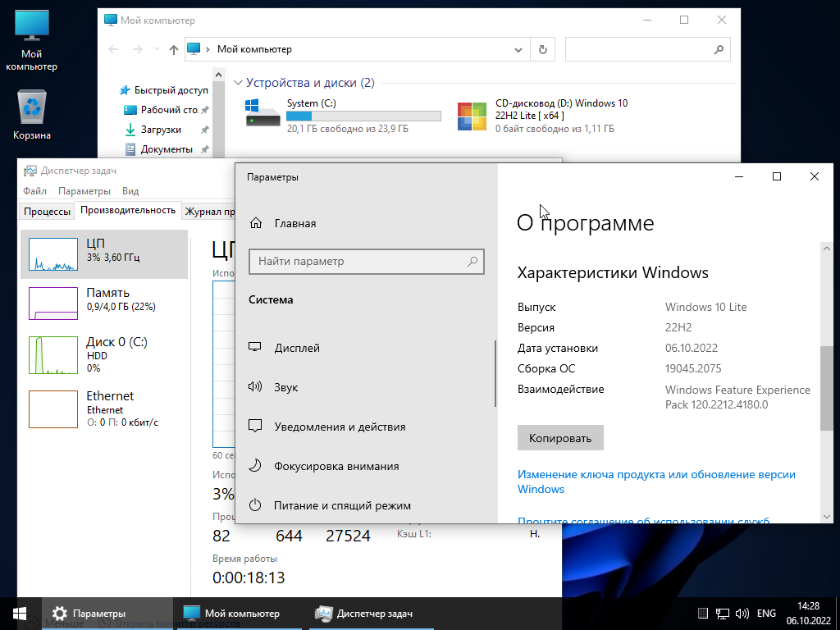Screen dimensions: 840x630
Task: Switch to Параметры on the taskbar
Action: (107, 614)
